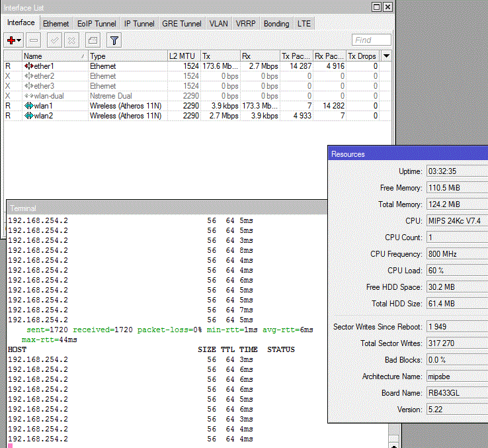
Task: Close the Interface List window
Action: (387, 7)
